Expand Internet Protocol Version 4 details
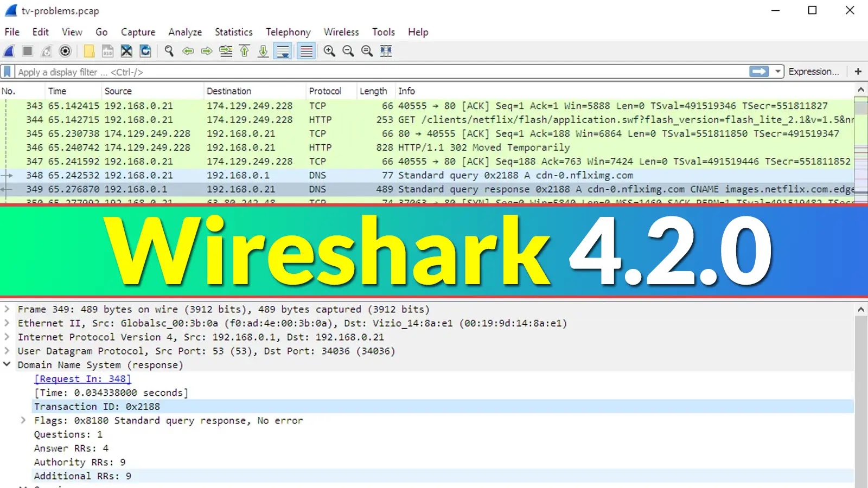The height and width of the screenshot is (488, 868). coord(7,337)
